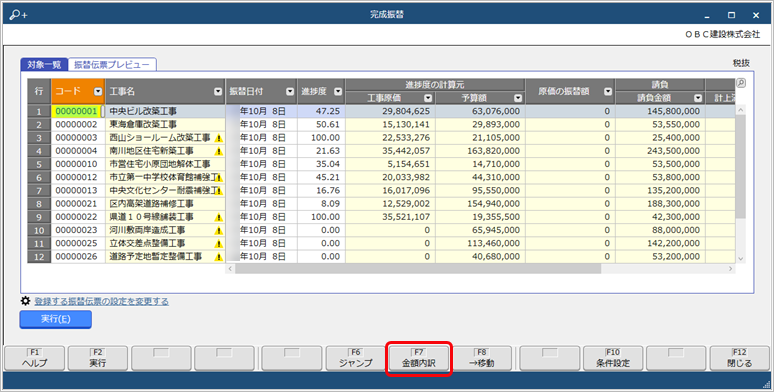
Task: Click the vertical scrollbar up arrow
Action: [740, 110]
